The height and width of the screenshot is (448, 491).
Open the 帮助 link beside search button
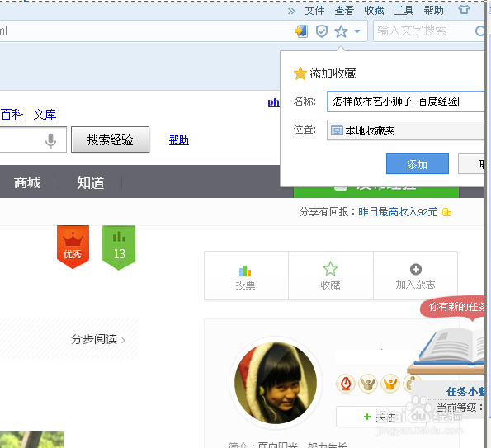point(179,140)
